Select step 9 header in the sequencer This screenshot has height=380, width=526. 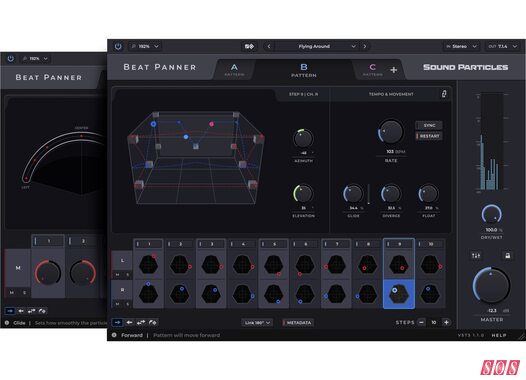pyautogui.click(x=399, y=244)
